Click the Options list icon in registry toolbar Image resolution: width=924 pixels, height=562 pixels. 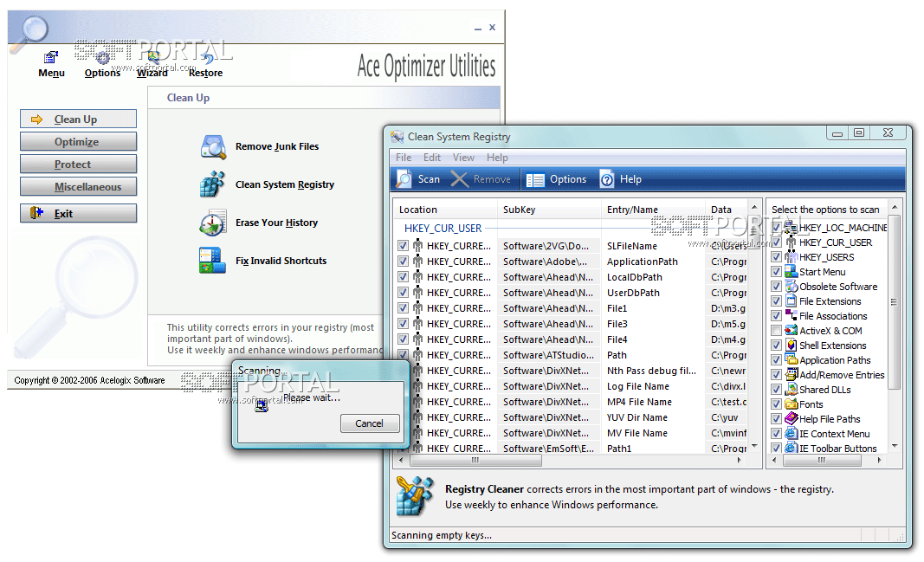[535, 179]
